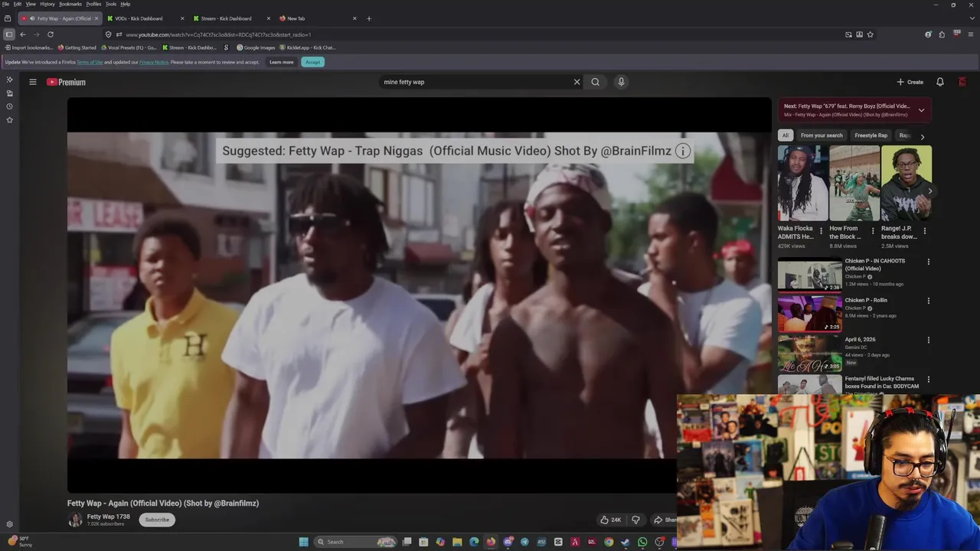Open the YouTube account avatar menu
The width and height of the screenshot is (980, 551).
[962, 82]
